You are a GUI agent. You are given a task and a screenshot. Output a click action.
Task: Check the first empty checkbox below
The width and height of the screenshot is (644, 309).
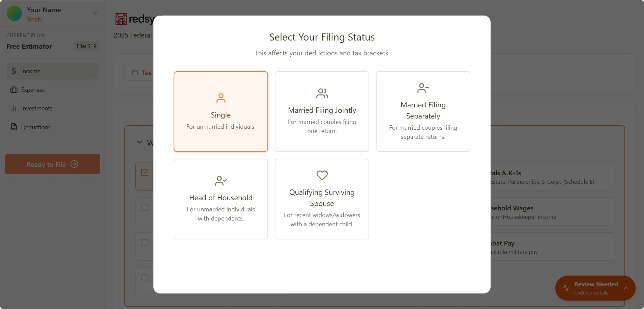[145, 207]
